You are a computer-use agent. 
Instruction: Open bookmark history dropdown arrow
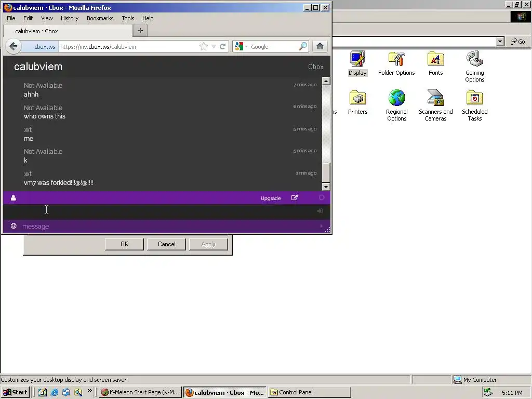coord(214,46)
